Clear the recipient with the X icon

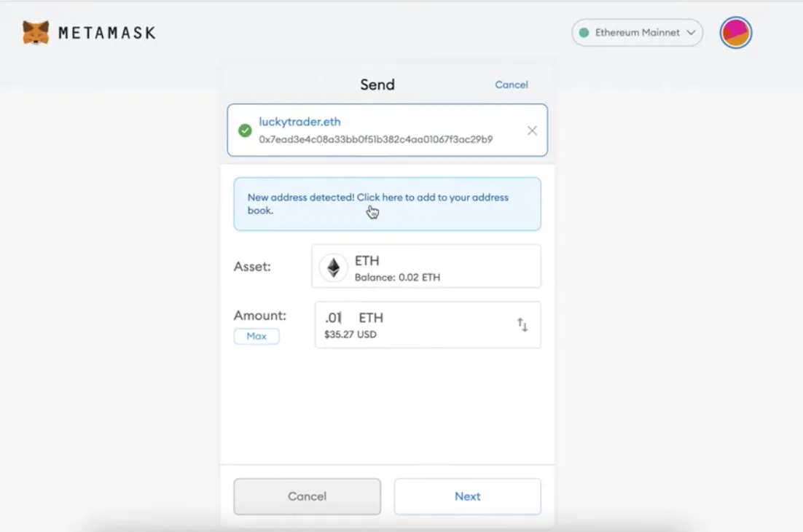pyautogui.click(x=531, y=130)
